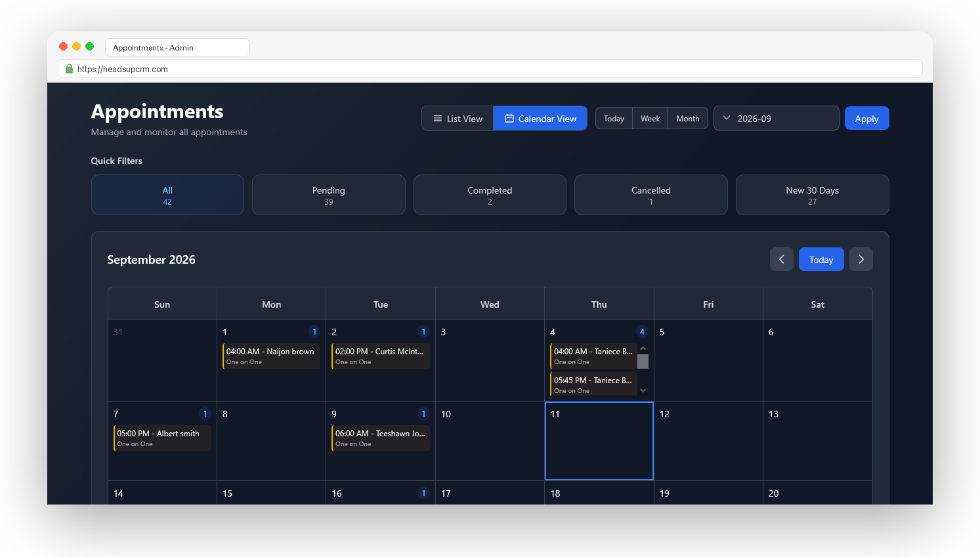Filter by Cancelled appointments
Viewport: 980px width, 557px height.
click(650, 195)
